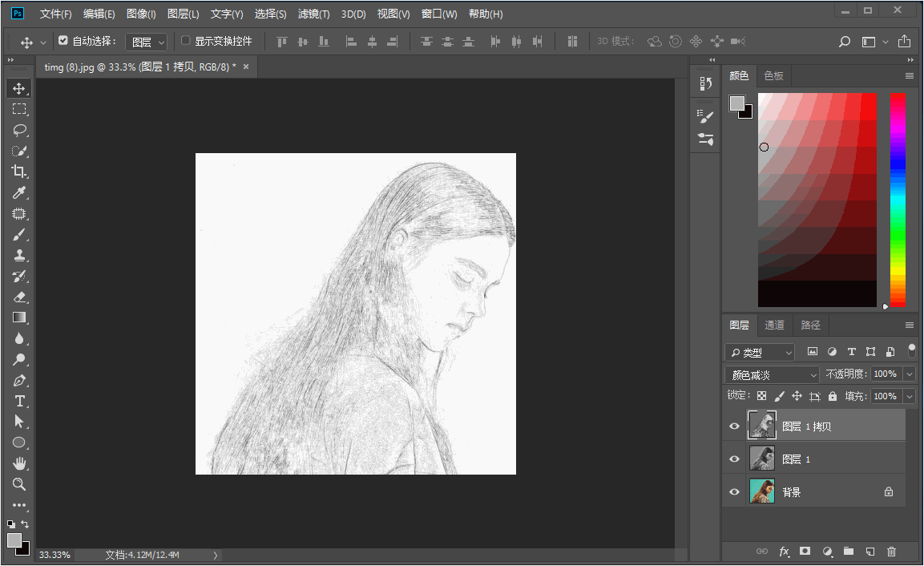
Task: Open the 滤镜(T) menu
Action: tap(313, 14)
